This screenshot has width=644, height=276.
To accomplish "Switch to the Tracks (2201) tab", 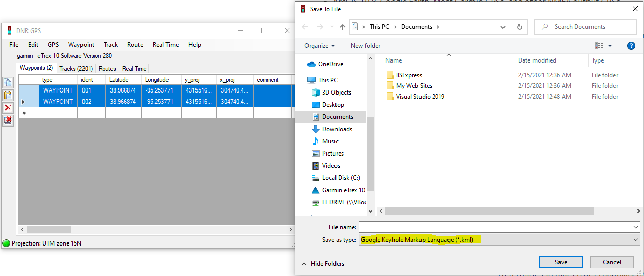I will [76, 69].
